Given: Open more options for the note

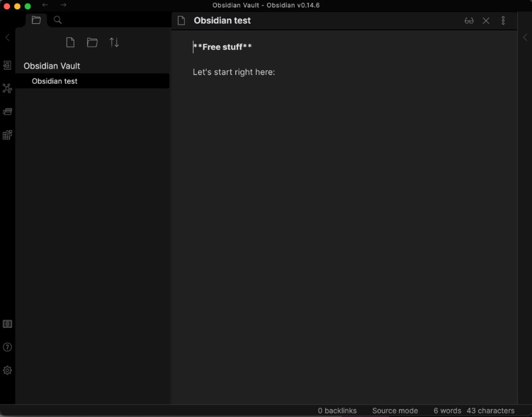Looking at the screenshot, I should [x=503, y=21].
